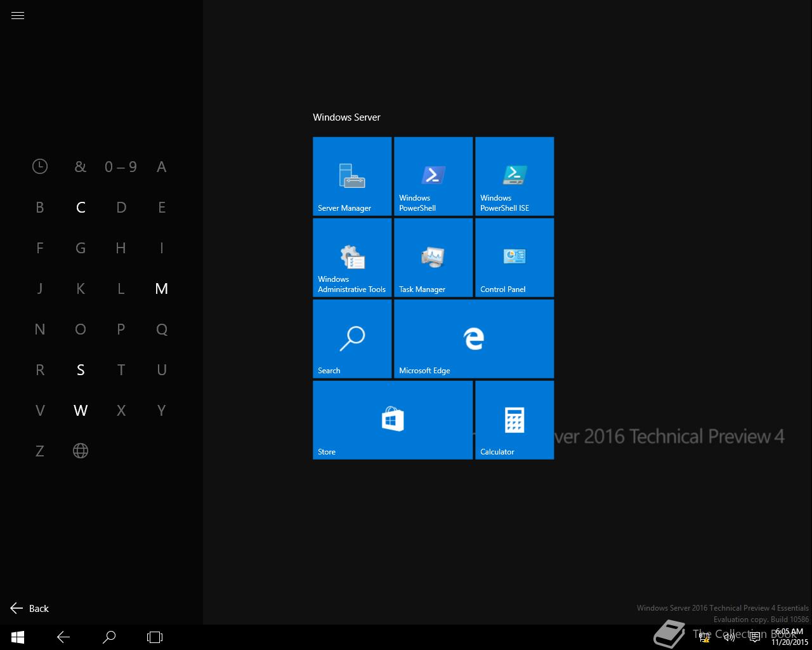Screen dimensions: 812x650
Task: Select letter Q in the index
Action: [162, 329]
